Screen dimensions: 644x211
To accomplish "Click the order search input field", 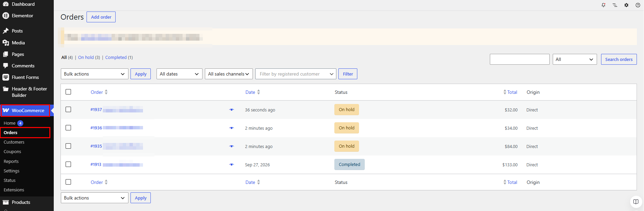I will click(520, 59).
